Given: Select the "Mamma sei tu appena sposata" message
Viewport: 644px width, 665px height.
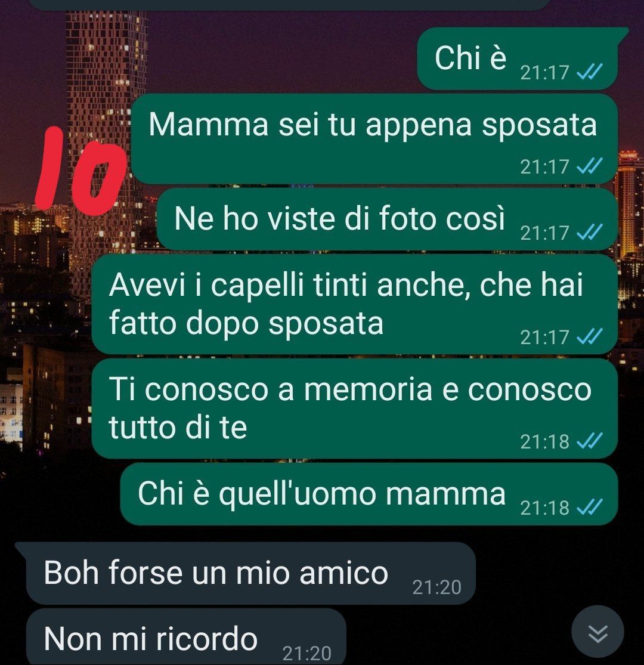Looking at the screenshot, I should pos(374,139).
